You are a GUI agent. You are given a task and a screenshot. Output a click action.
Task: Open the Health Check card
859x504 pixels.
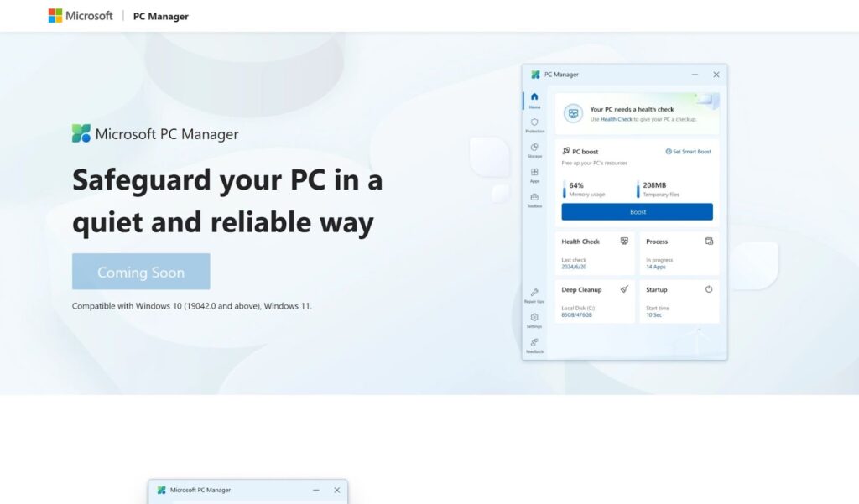(595, 252)
